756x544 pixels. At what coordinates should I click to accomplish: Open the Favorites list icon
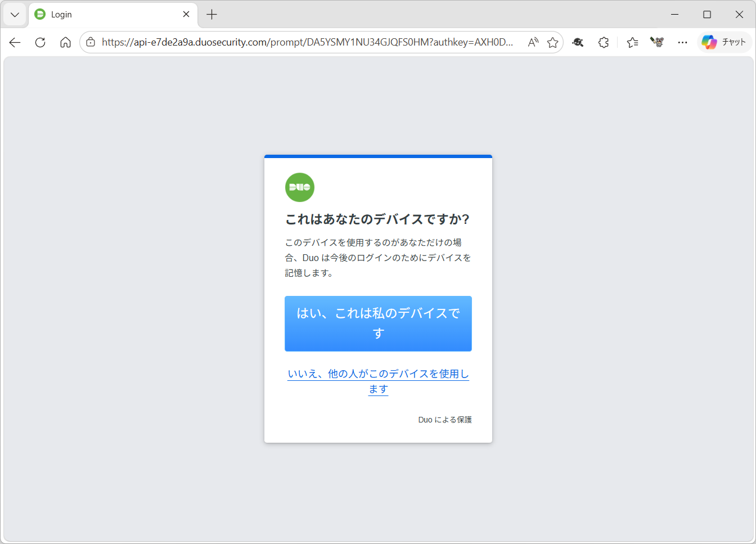pos(632,42)
